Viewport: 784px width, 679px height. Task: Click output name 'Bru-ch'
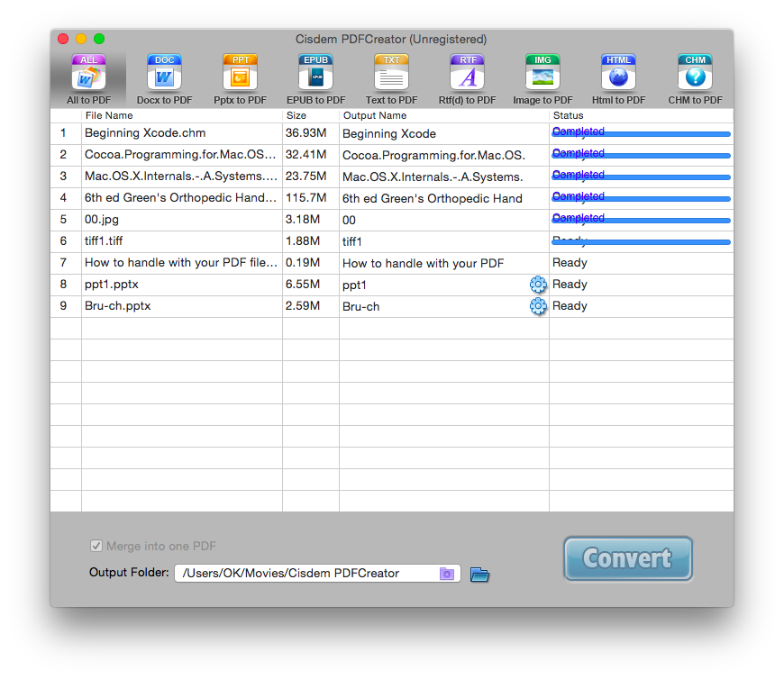coord(361,306)
